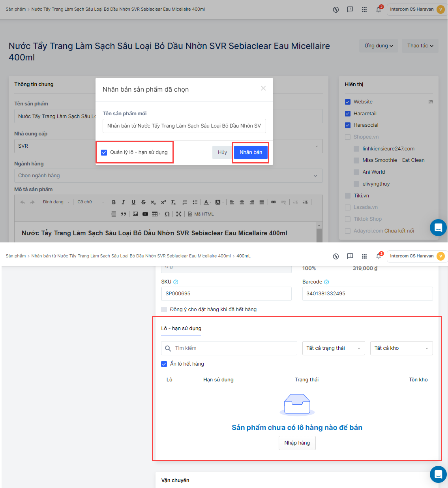448x488 pixels.
Task: Click the Nhân bản button
Action: pyautogui.click(x=251, y=152)
